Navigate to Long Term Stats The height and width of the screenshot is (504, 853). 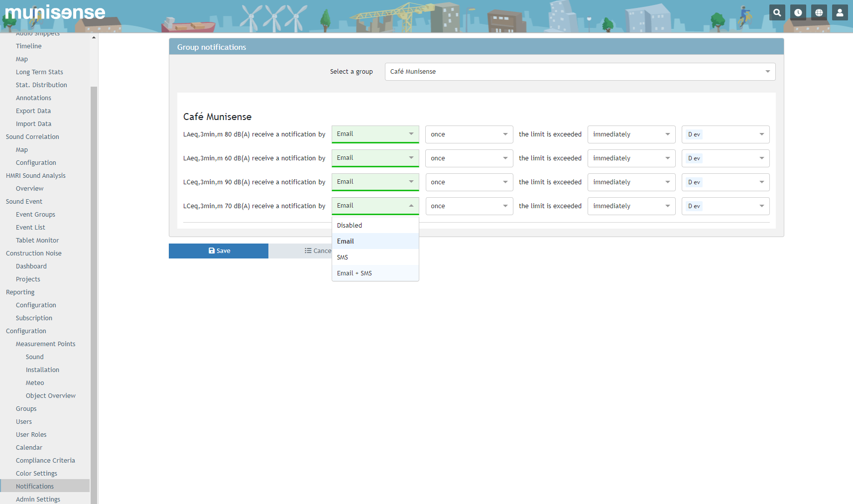point(39,72)
